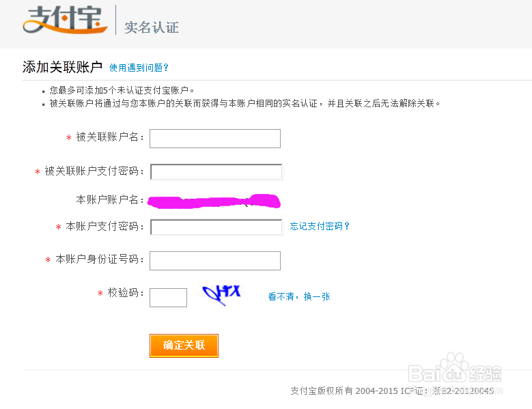Click the 本账户支付密码 password field
This screenshot has height=409, width=532.
(x=216, y=227)
